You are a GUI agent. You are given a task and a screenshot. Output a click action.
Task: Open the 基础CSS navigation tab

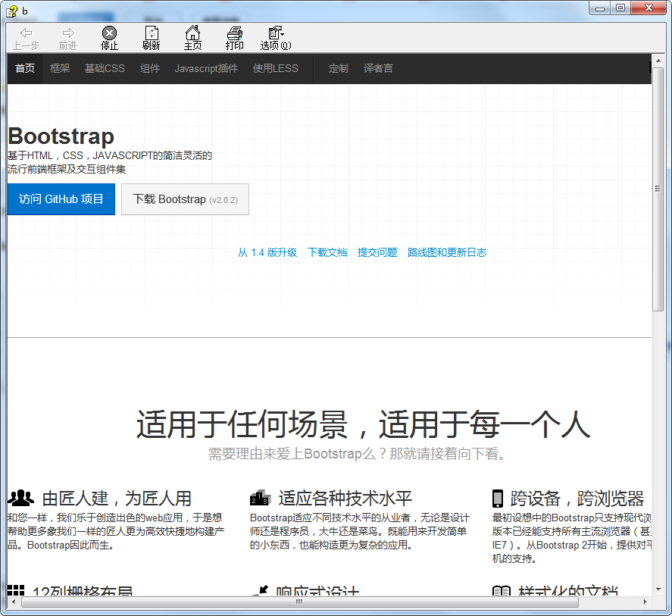(105, 68)
